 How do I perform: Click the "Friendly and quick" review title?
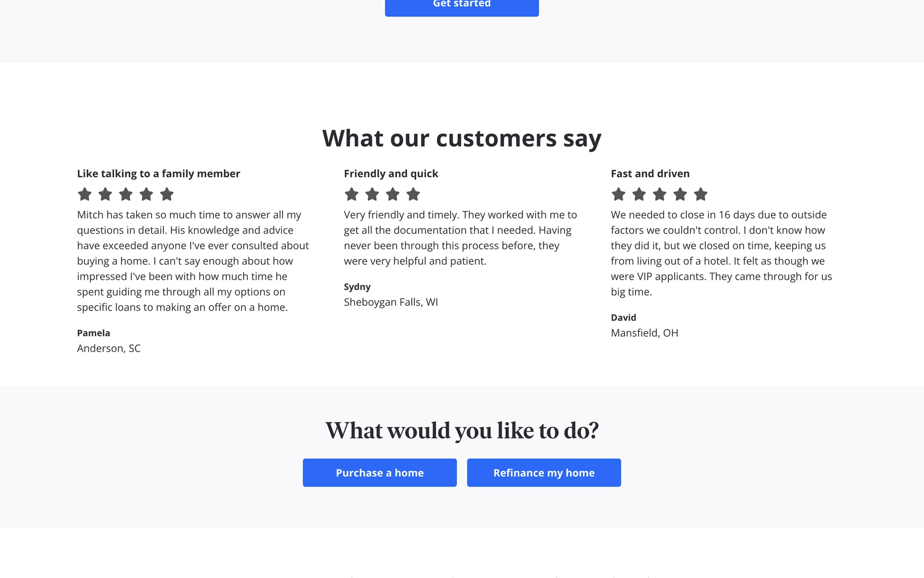coord(391,173)
